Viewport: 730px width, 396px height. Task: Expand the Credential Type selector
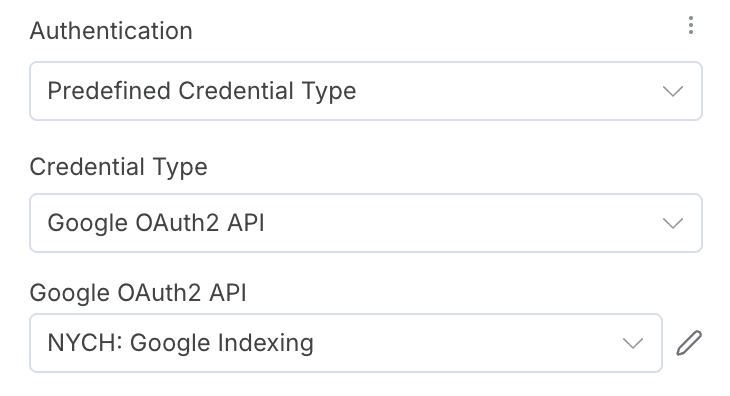[366, 223]
